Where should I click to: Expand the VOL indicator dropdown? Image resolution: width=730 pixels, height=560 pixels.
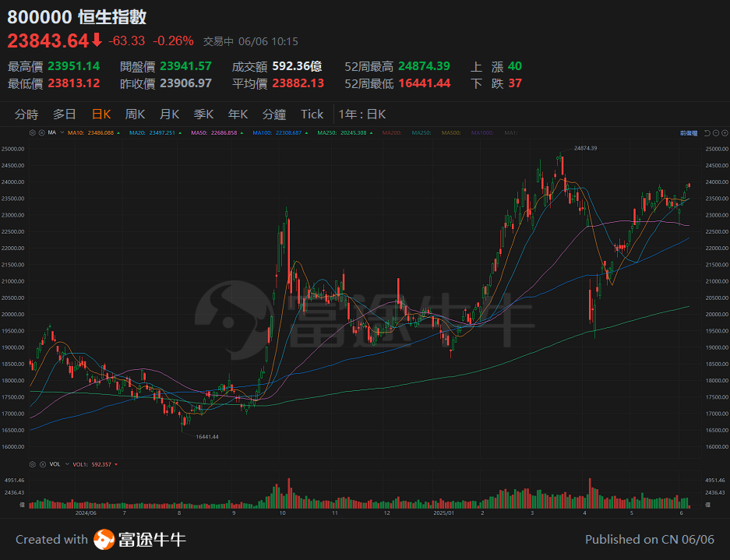coord(67,463)
